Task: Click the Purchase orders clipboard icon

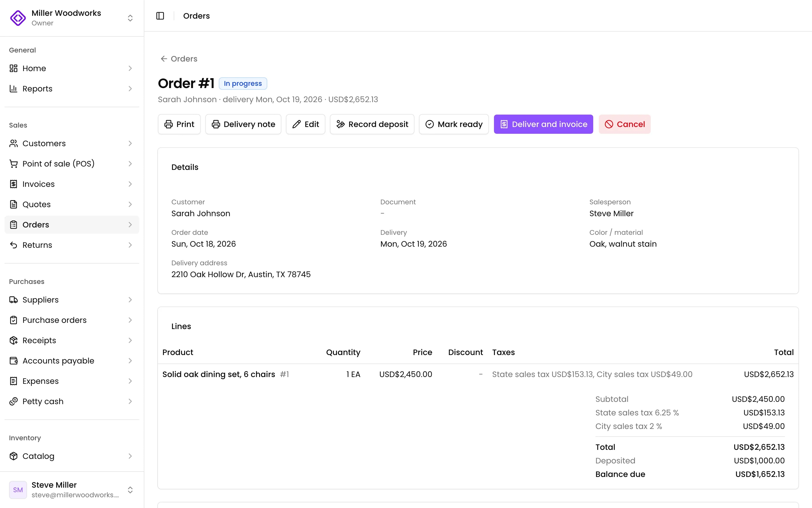Action: click(x=14, y=320)
